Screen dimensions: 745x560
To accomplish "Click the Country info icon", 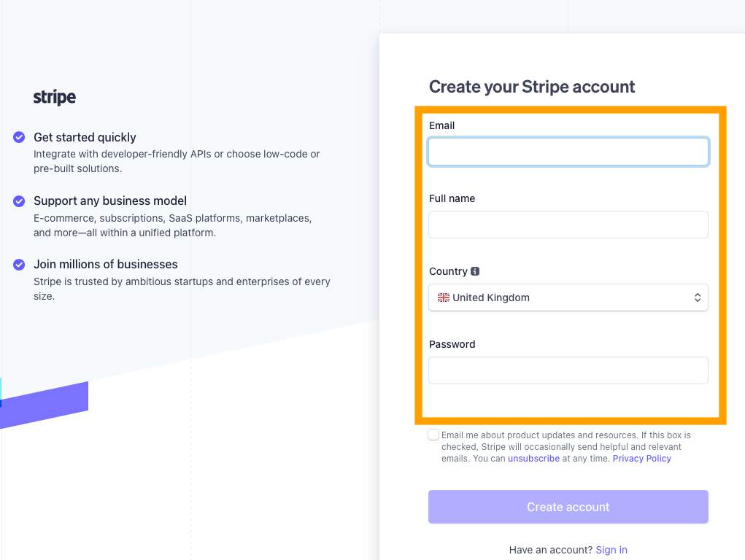I will [475, 271].
